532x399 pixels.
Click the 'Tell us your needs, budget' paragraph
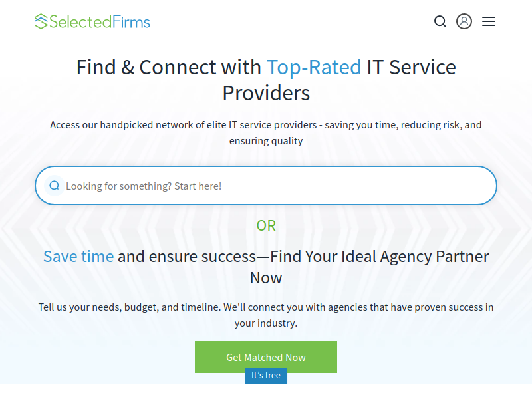266,315
